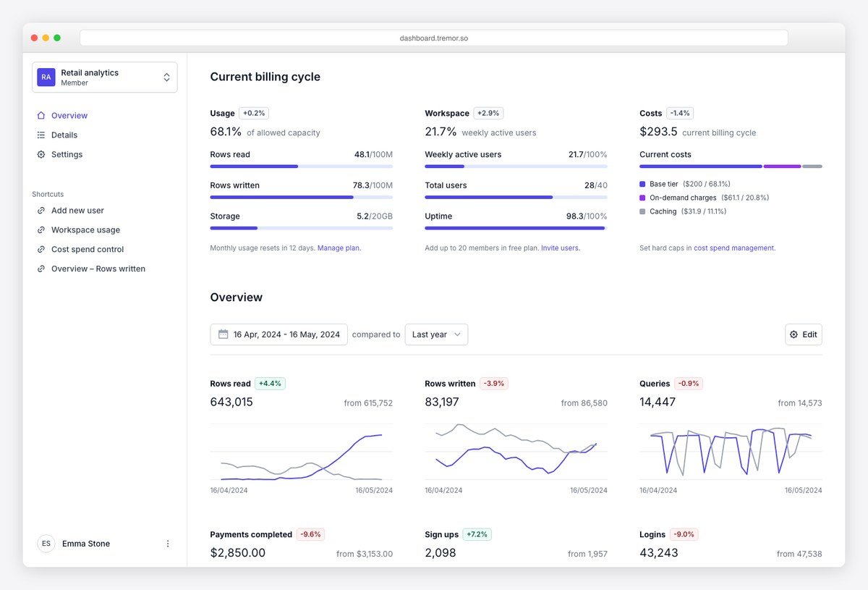Click the Total users progress bar
The height and width of the screenshot is (590, 868).
click(516, 197)
